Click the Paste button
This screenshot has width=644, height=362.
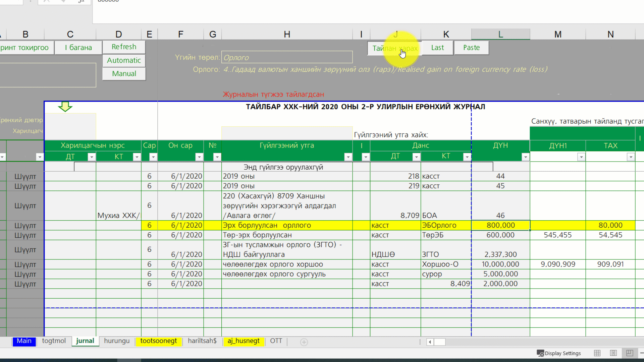tap(471, 48)
